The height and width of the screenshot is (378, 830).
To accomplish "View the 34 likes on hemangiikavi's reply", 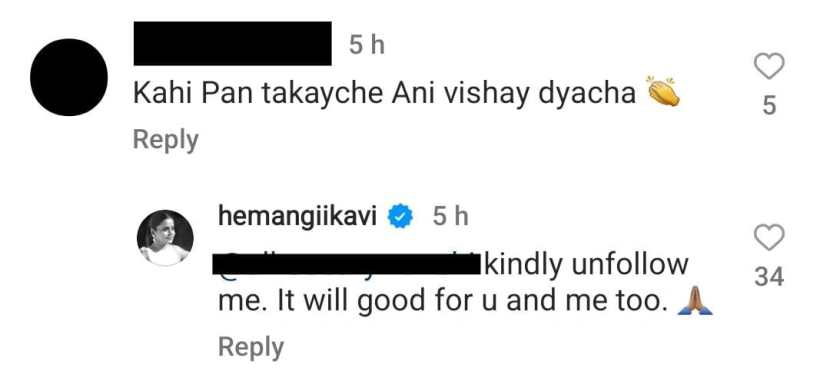I will 769,276.
